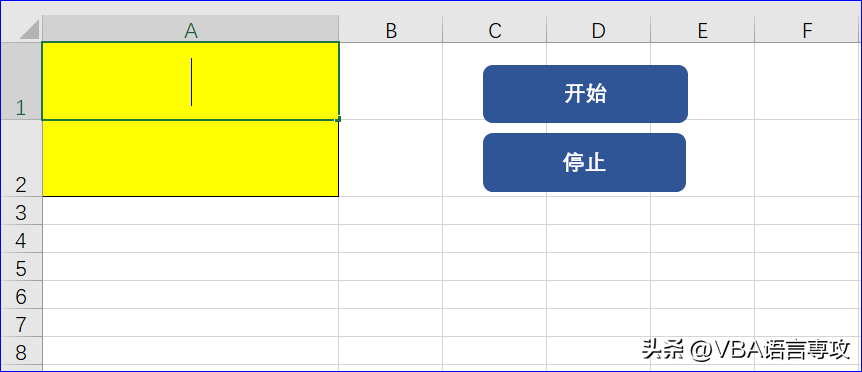Select row 3 header

(x=21, y=211)
